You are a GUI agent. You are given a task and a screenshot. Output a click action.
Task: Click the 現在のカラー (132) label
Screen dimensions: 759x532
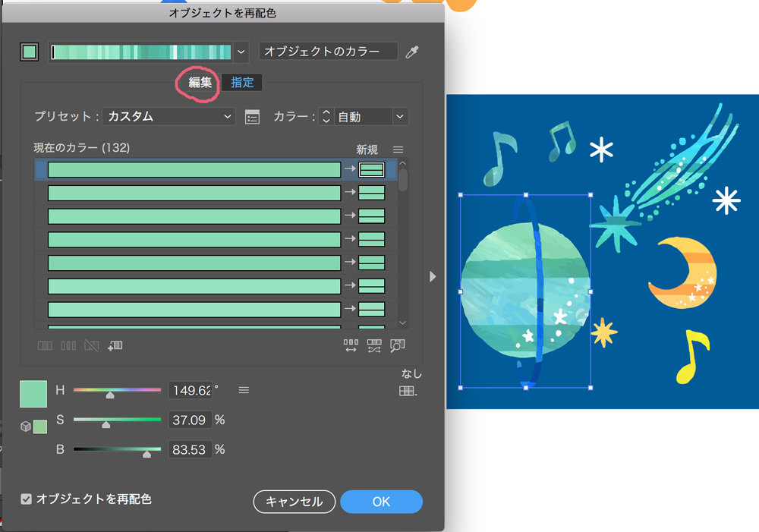coord(82,148)
